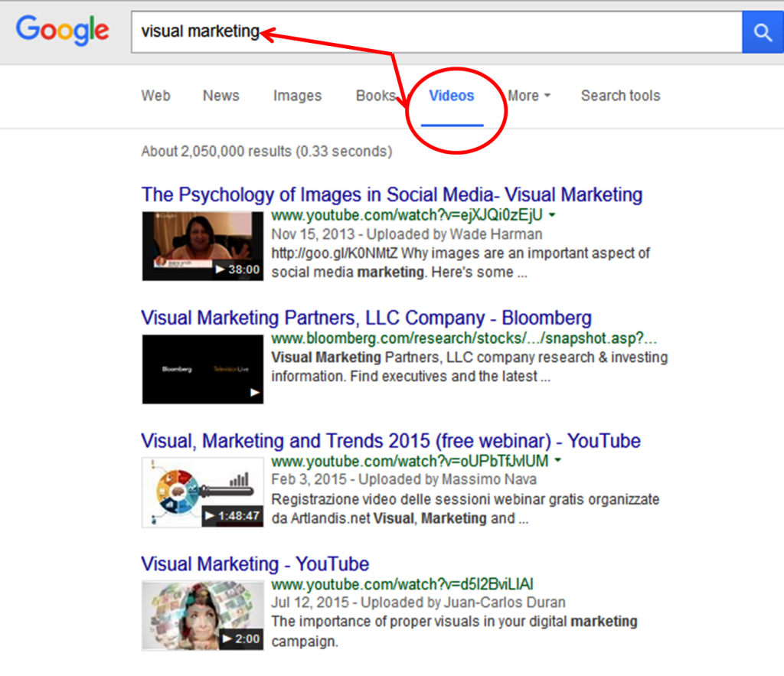Switch to the Images tab
Viewport: 784px width, 676px height.
click(x=298, y=96)
